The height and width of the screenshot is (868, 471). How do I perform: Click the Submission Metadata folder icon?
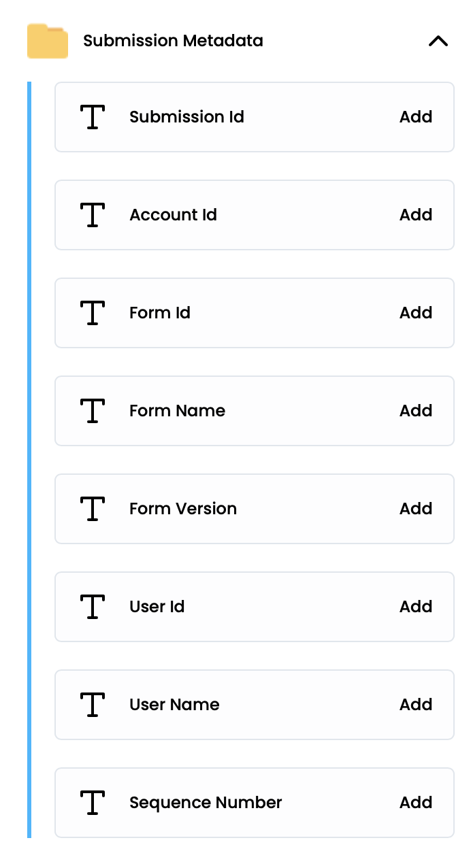pyautogui.click(x=48, y=41)
